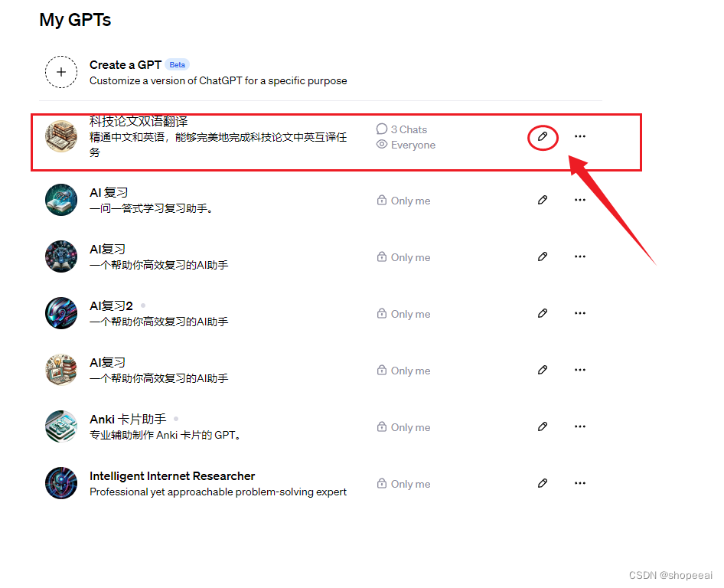724x588 pixels.
Task: Click the Intelligent Internet Researcher avatar
Action: click(61, 483)
